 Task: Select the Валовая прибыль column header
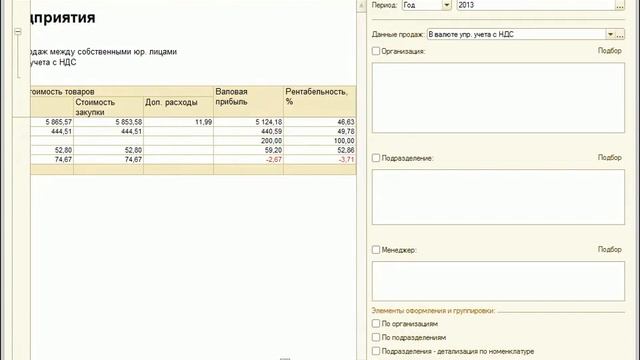[x=248, y=101]
